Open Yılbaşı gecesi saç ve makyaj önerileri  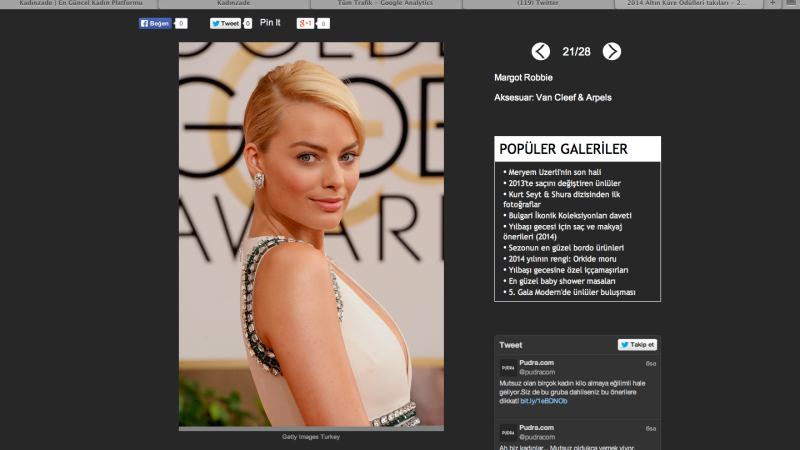[x=562, y=232]
